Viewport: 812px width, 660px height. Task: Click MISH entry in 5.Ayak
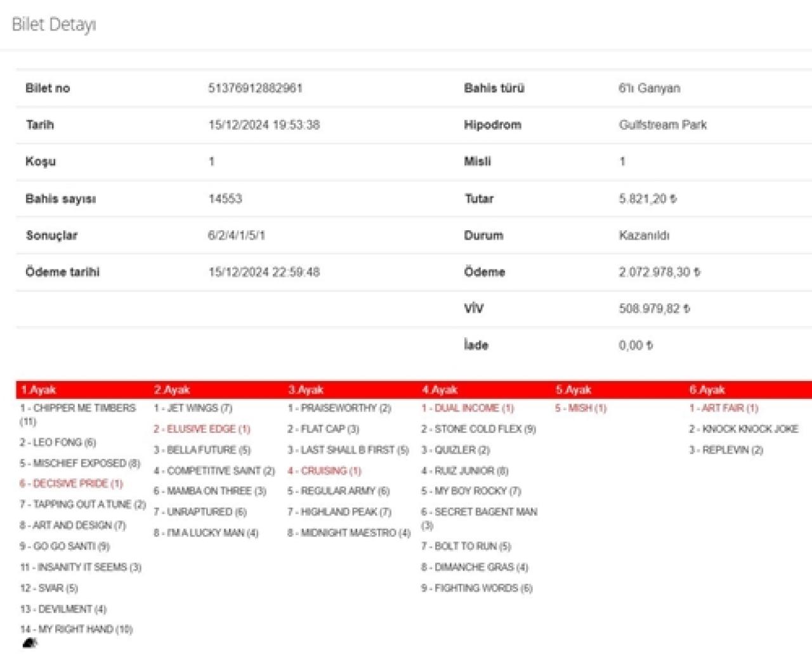pos(580,408)
